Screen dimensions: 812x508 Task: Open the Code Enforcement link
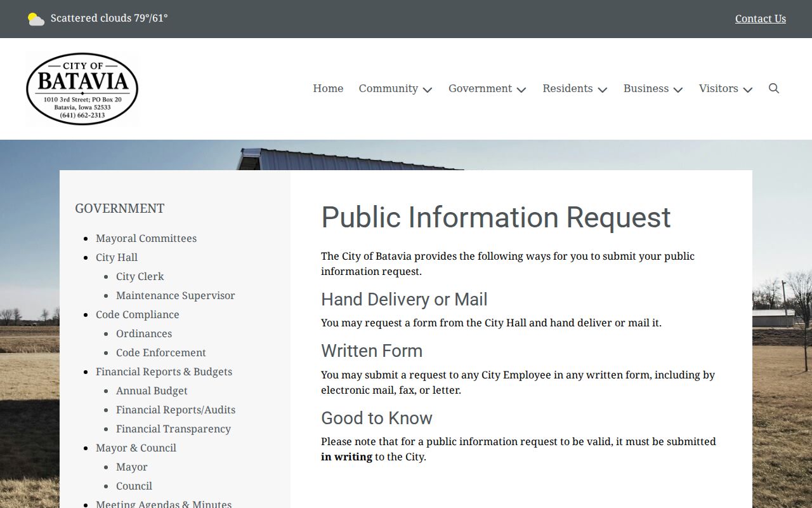click(161, 352)
